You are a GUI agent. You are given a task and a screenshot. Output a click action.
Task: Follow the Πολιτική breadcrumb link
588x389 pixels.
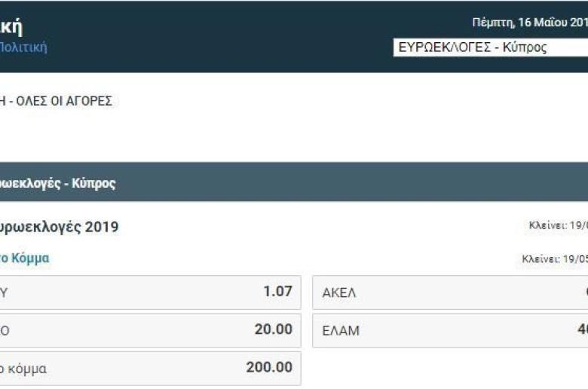tap(23, 47)
